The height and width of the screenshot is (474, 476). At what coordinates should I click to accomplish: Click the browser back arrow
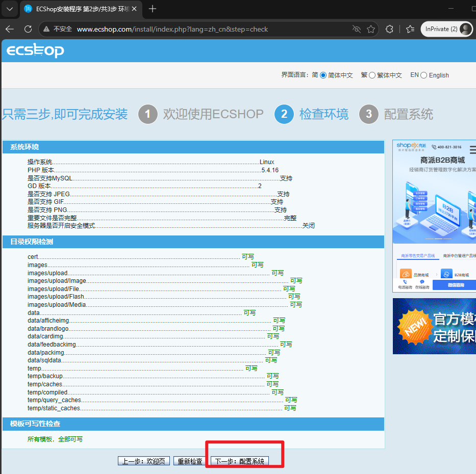10,29
